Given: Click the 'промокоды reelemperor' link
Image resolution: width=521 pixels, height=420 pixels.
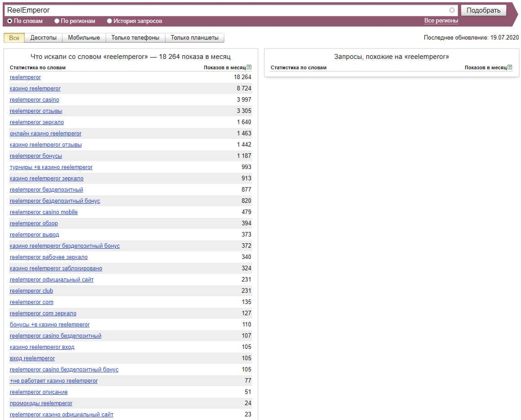Looking at the screenshot, I should click(x=41, y=403).
